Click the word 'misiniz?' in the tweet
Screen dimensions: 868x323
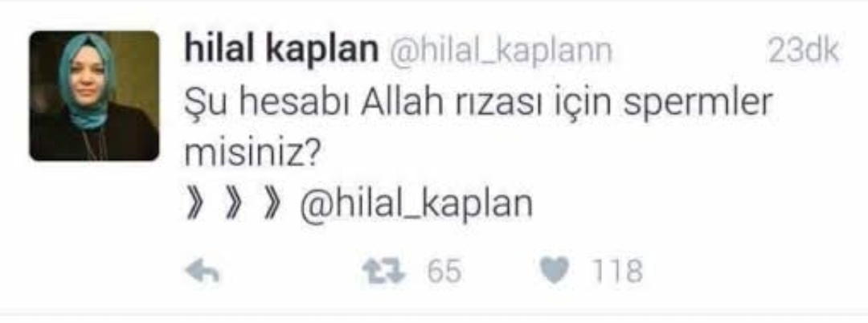pos(253,154)
